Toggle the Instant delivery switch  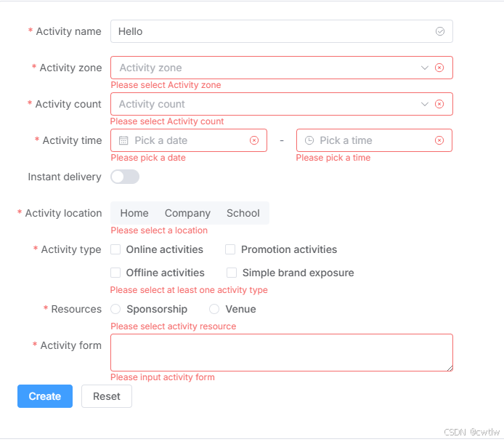(x=125, y=177)
